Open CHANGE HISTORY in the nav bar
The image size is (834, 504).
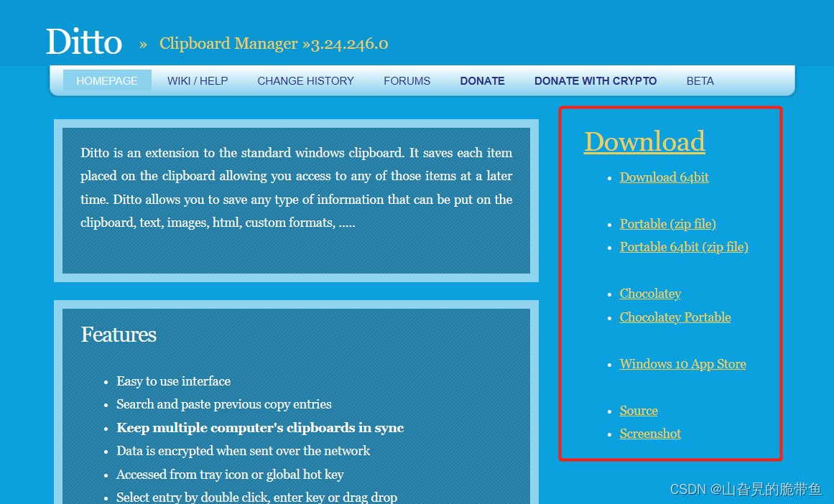pyautogui.click(x=306, y=81)
